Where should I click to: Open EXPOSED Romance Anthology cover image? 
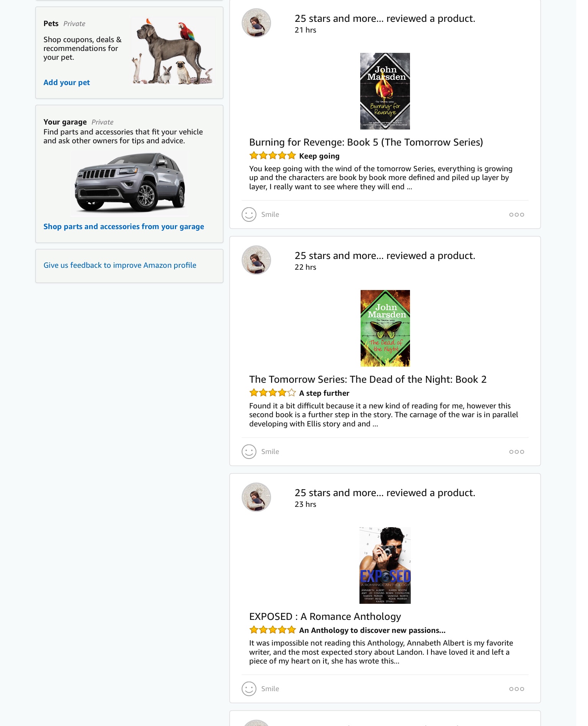[385, 565]
